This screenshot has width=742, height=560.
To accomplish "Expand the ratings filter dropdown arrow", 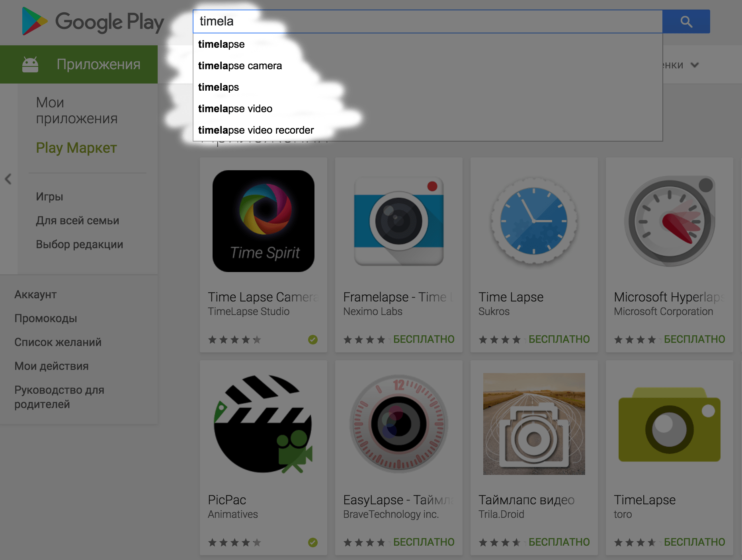I will (x=695, y=65).
